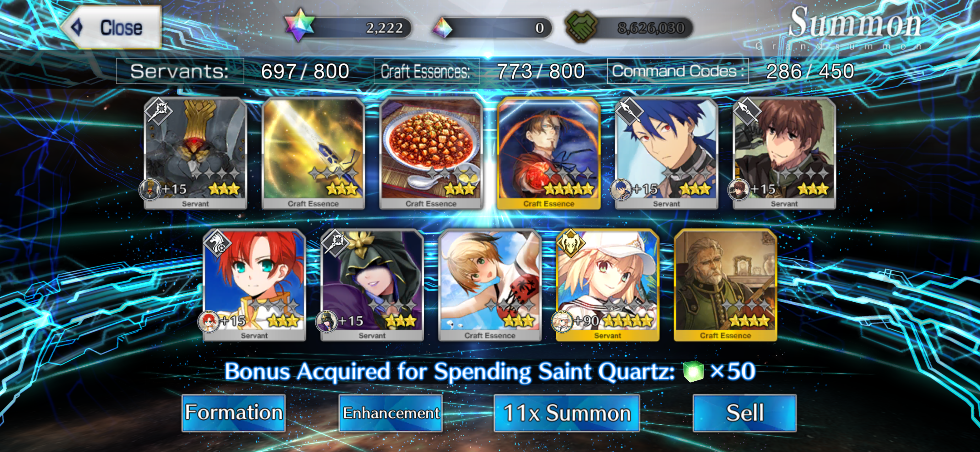Perform another 11x Summon
Image resolution: width=980 pixels, height=452 pixels.
coord(566,413)
